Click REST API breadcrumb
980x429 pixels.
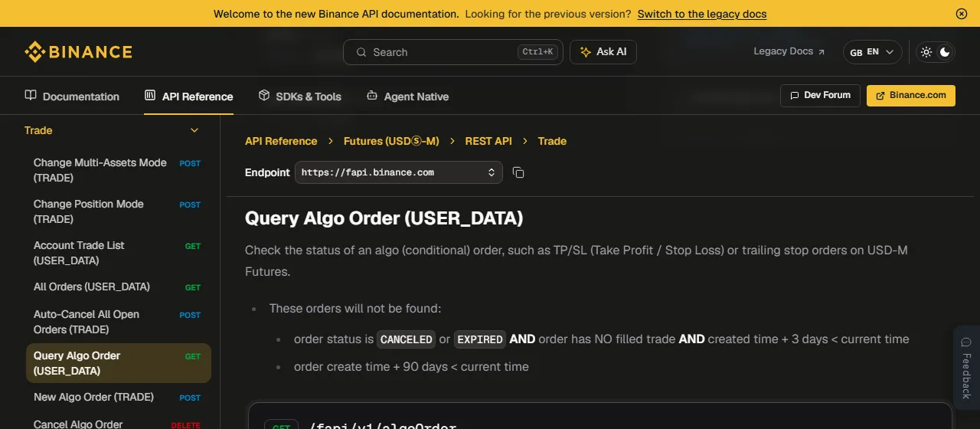point(488,141)
